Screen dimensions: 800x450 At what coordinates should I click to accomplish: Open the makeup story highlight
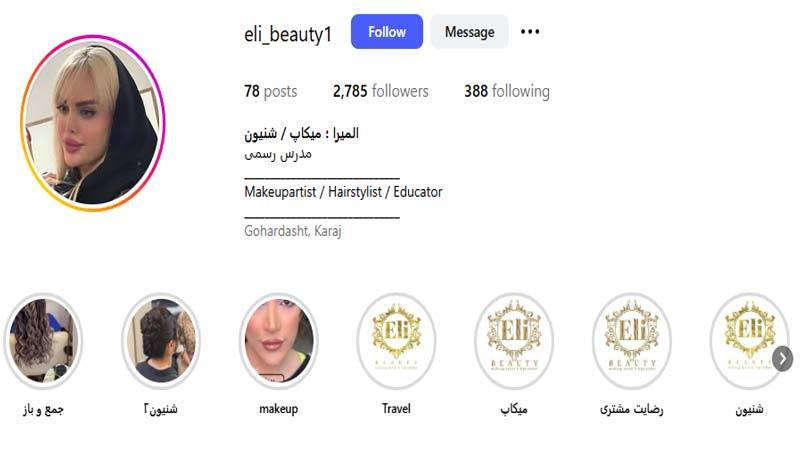pyautogui.click(x=279, y=341)
